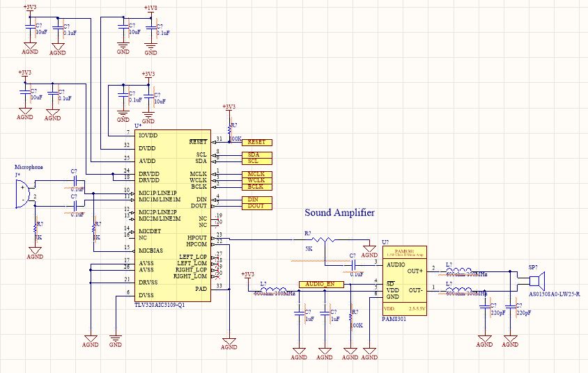Select the WCLK port label
The width and height of the screenshot is (588, 373).
point(257,180)
